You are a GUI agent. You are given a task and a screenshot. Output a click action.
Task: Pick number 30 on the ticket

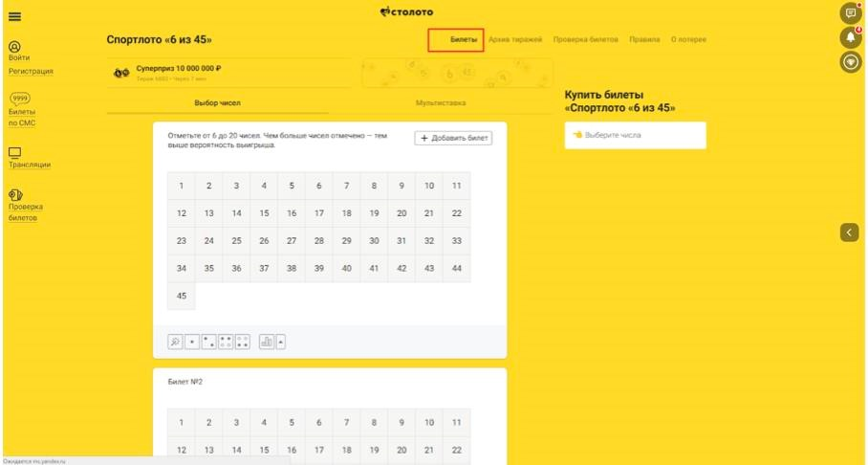(374, 241)
